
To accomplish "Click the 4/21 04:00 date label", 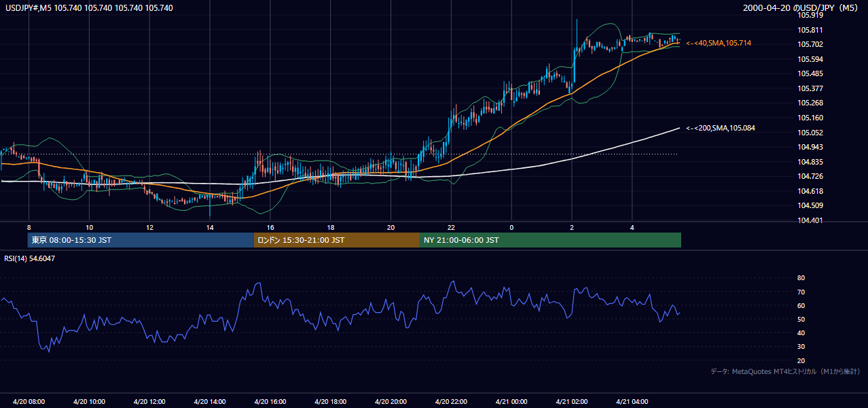I will 632,401.
